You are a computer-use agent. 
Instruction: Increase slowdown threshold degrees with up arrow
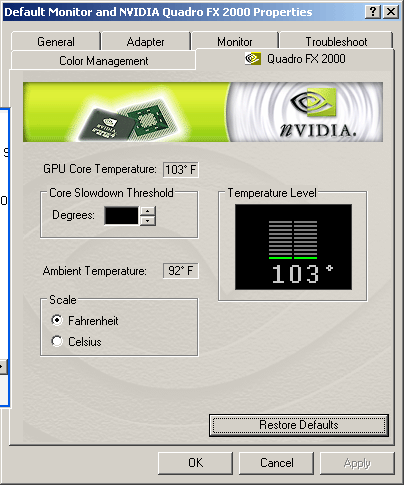pyautogui.click(x=148, y=211)
